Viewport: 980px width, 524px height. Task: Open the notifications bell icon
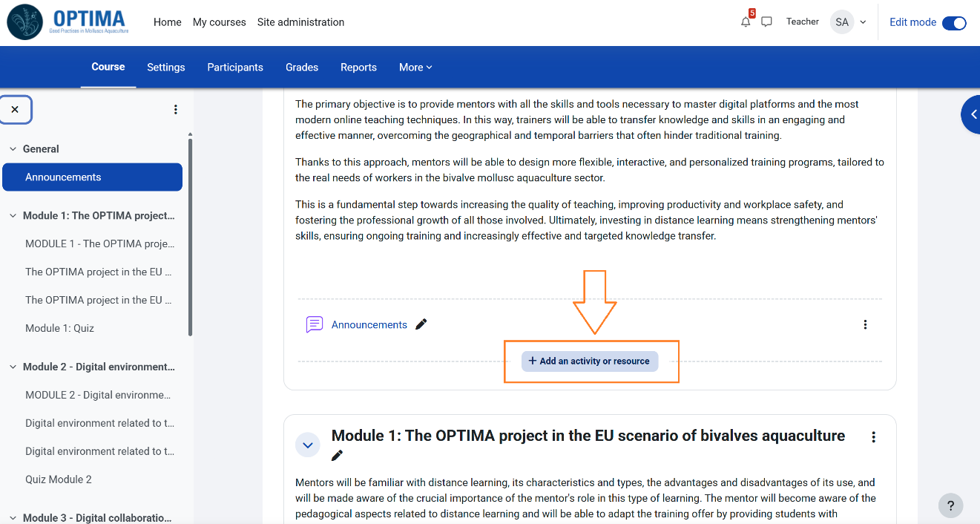pos(746,22)
